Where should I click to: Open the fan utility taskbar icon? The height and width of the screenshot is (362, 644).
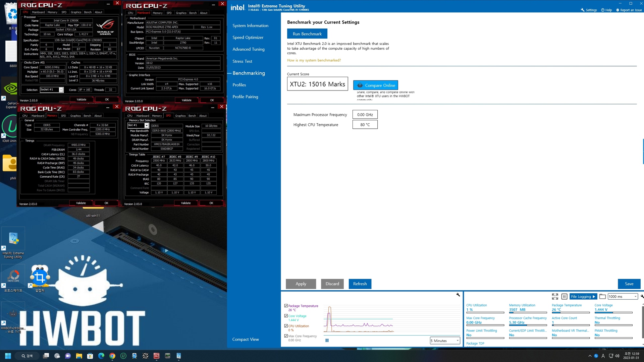click(145, 356)
